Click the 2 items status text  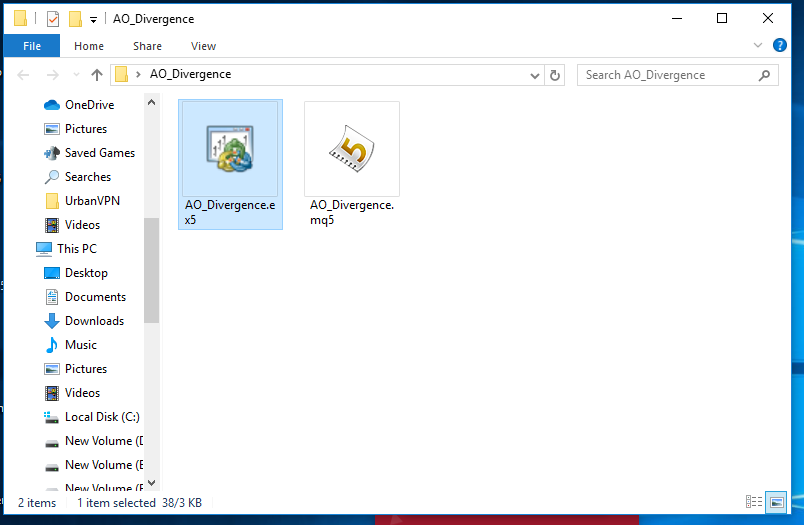[x=37, y=503]
